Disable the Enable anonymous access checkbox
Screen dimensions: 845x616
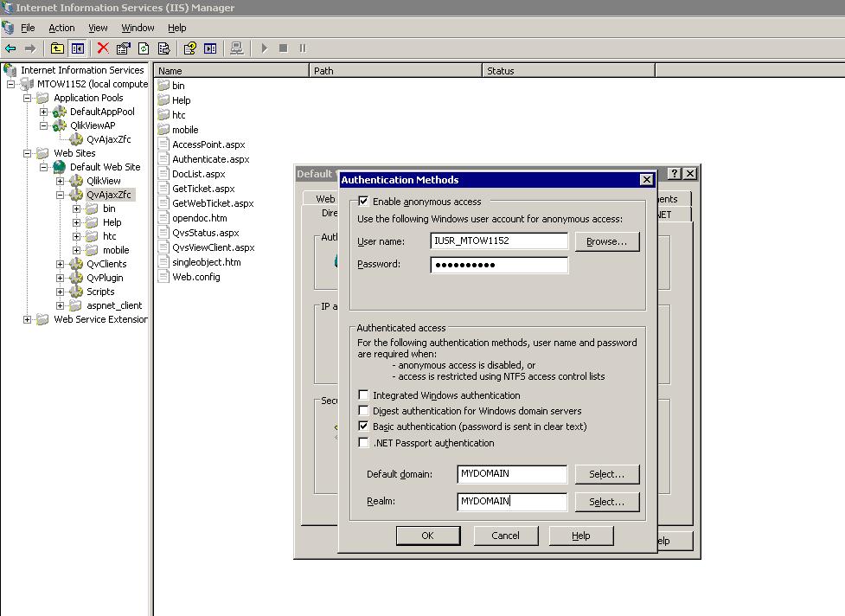click(x=363, y=202)
